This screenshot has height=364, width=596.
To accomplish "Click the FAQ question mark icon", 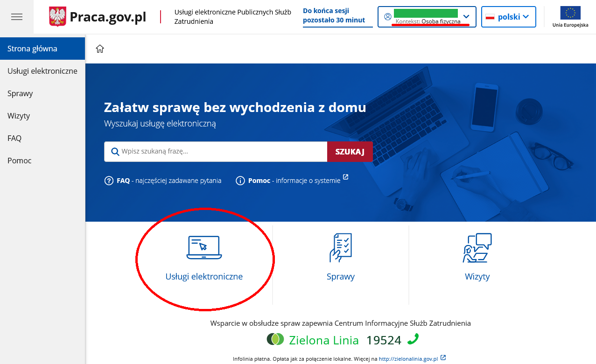I will click(x=109, y=181).
